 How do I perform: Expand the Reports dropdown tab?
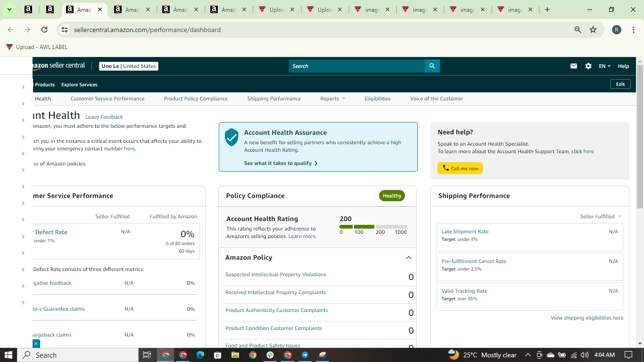coord(333,99)
